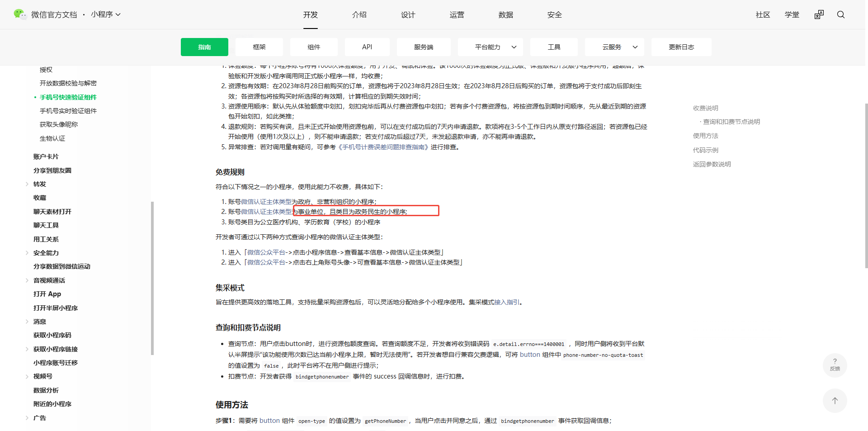This screenshot has height=431, width=868.
Task: Click the WeChat logo icon
Action: 20,14
